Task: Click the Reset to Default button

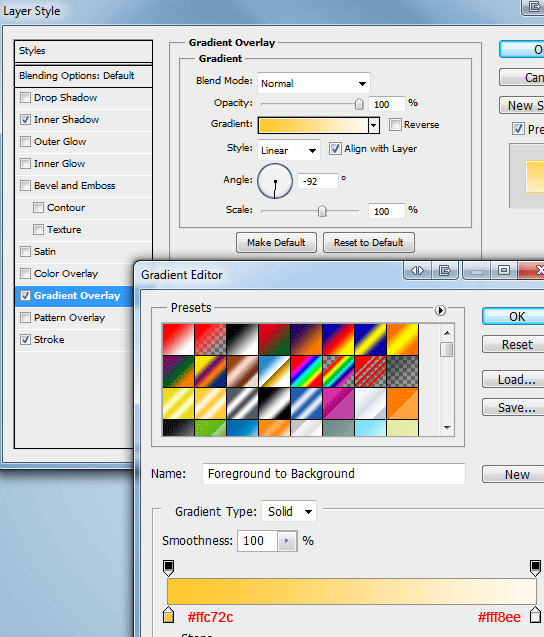Action: click(x=368, y=243)
